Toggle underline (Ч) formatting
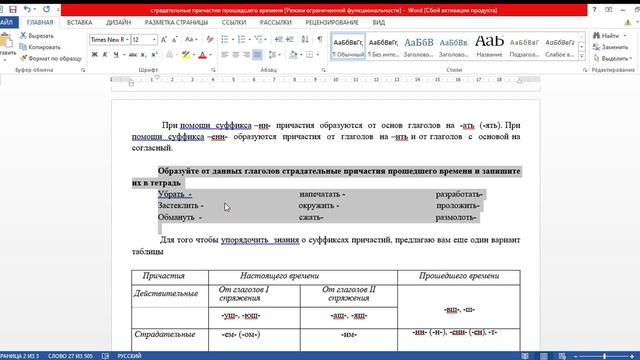This screenshot has width=640, height=360. click(x=116, y=55)
